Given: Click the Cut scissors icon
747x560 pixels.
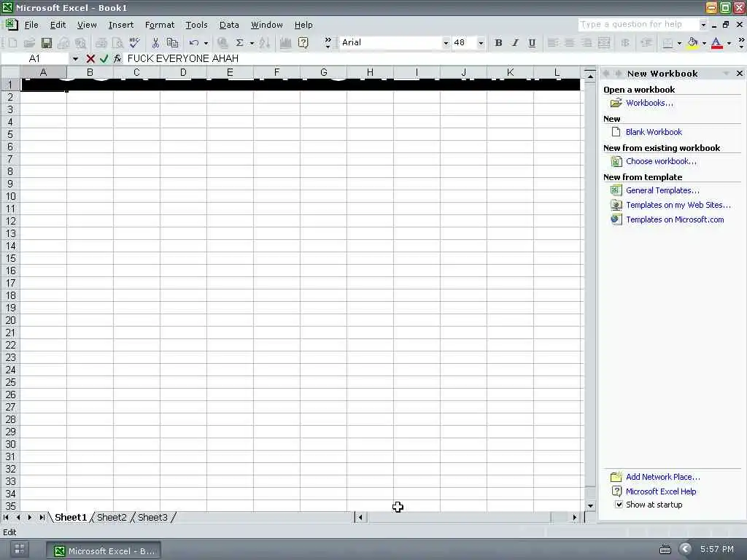Looking at the screenshot, I should 155,43.
